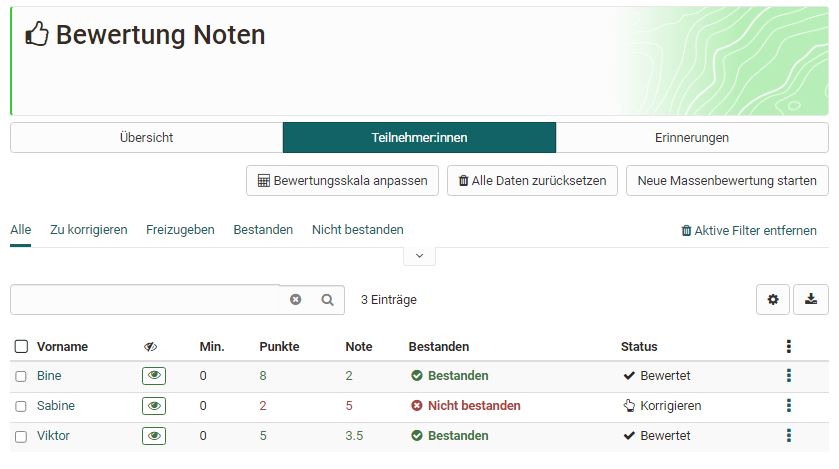Click the checkmark icon beside Bine's Bewertet
The width and height of the screenshot is (839, 469).
click(x=629, y=375)
